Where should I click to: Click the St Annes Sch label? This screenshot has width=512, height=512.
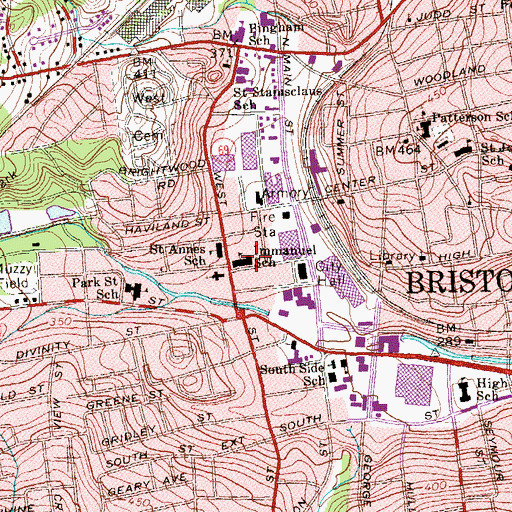[x=178, y=255]
